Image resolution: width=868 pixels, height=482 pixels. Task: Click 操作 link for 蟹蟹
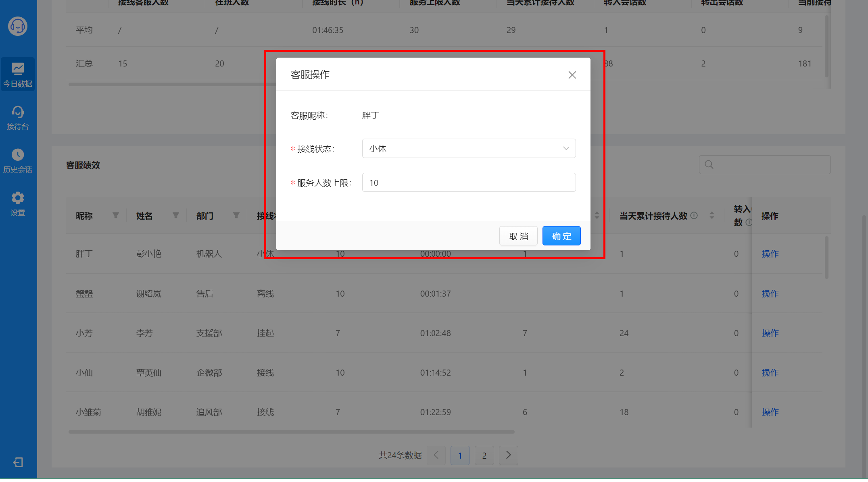[770, 294]
